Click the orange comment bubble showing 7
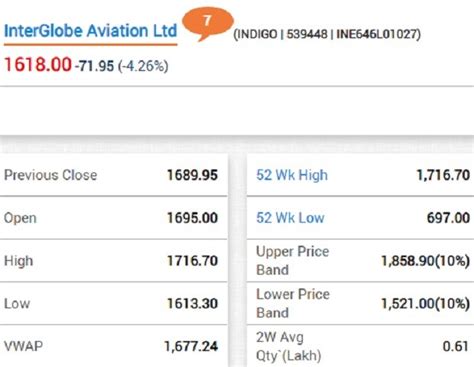The width and height of the screenshot is (474, 367). tap(208, 23)
